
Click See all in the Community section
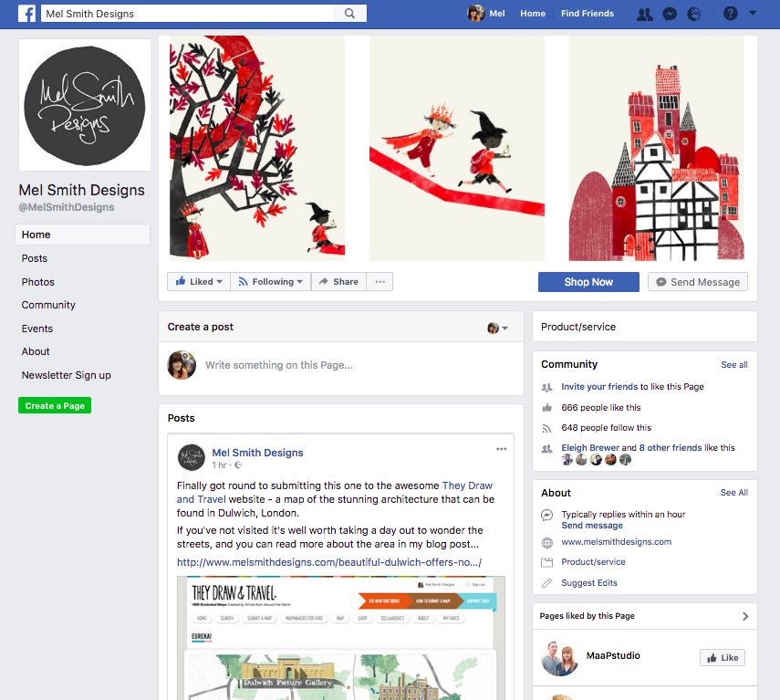pos(734,365)
